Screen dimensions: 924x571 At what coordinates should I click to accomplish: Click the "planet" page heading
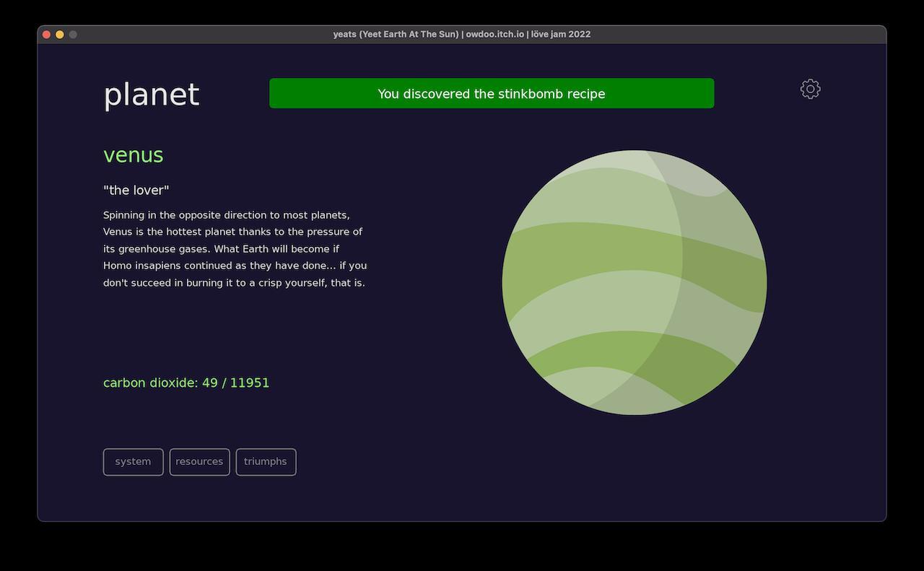tap(151, 95)
